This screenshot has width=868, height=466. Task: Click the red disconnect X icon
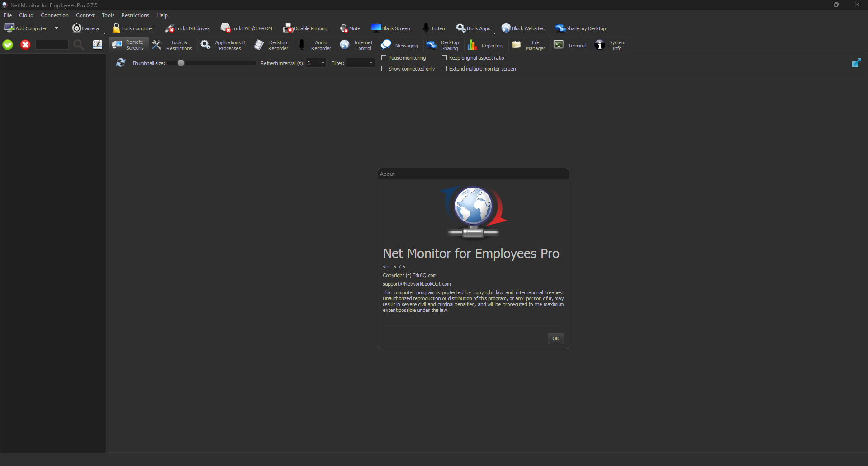tap(25, 45)
